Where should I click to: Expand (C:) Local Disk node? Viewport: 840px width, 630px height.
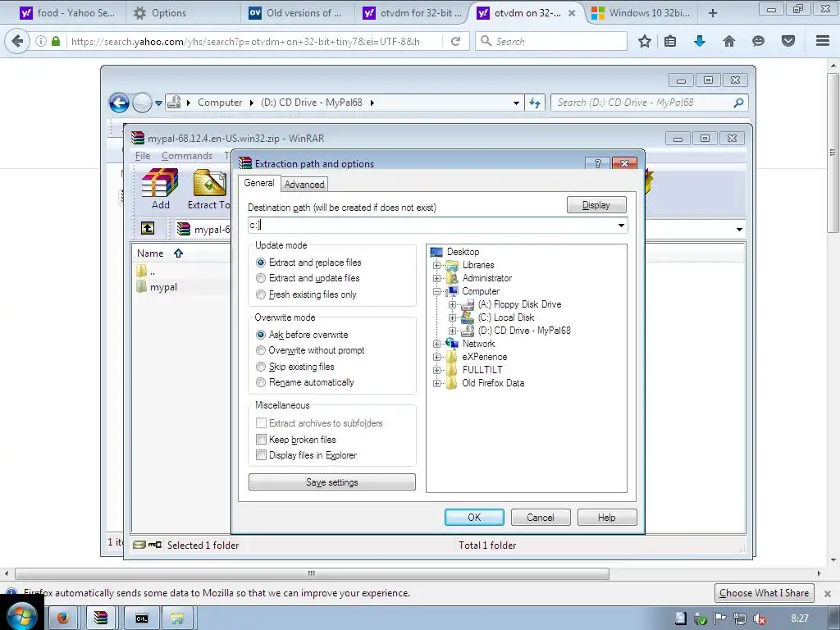(x=452, y=317)
